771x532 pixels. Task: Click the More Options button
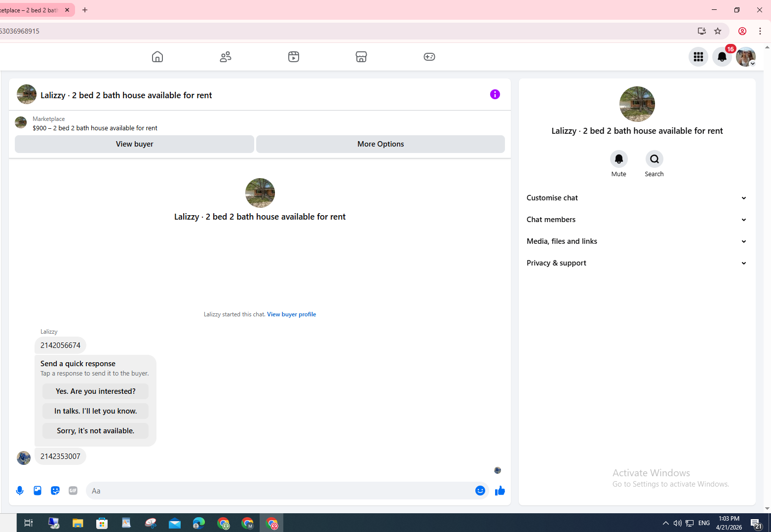pos(381,144)
